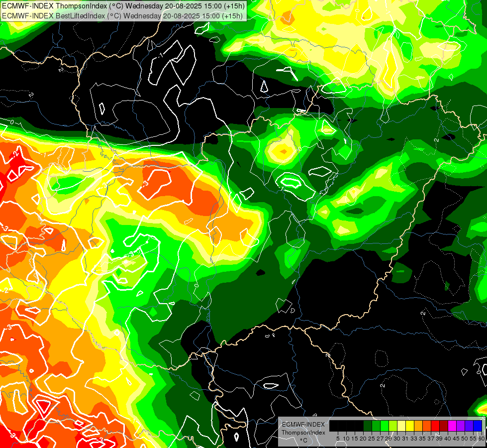
Task: Click the legend scale value 45
Action: [457, 439]
